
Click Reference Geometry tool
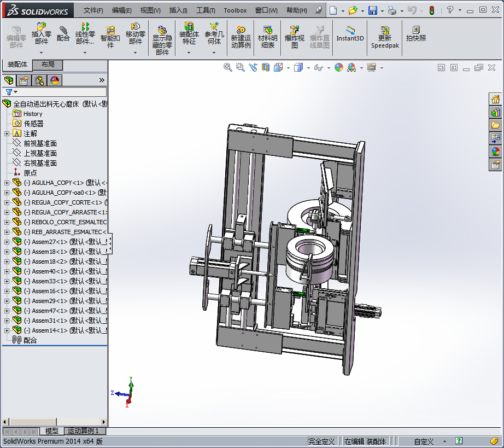click(x=214, y=33)
